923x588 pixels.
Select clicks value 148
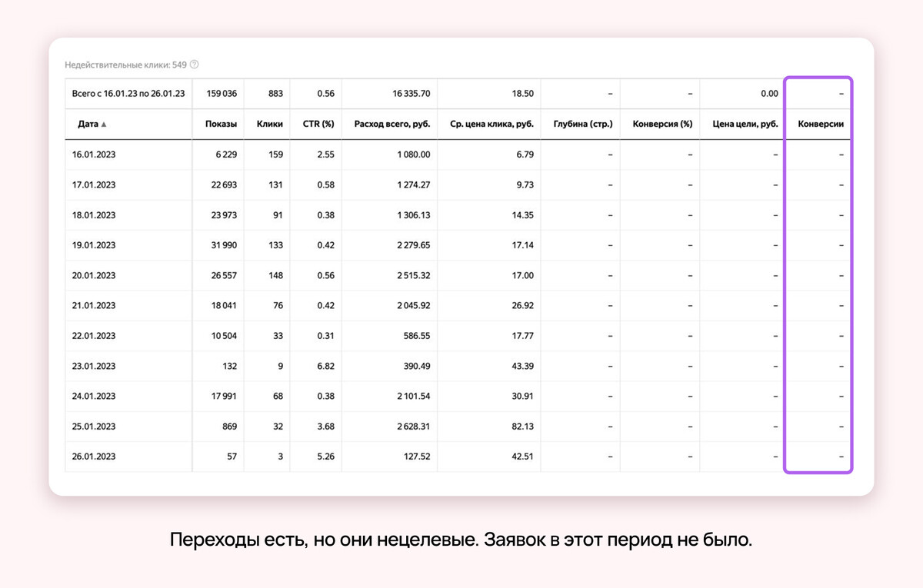(x=275, y=275)
